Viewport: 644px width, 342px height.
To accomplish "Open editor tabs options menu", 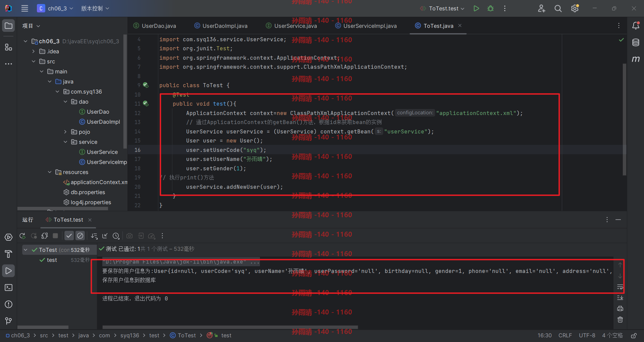I will (619, 25).
